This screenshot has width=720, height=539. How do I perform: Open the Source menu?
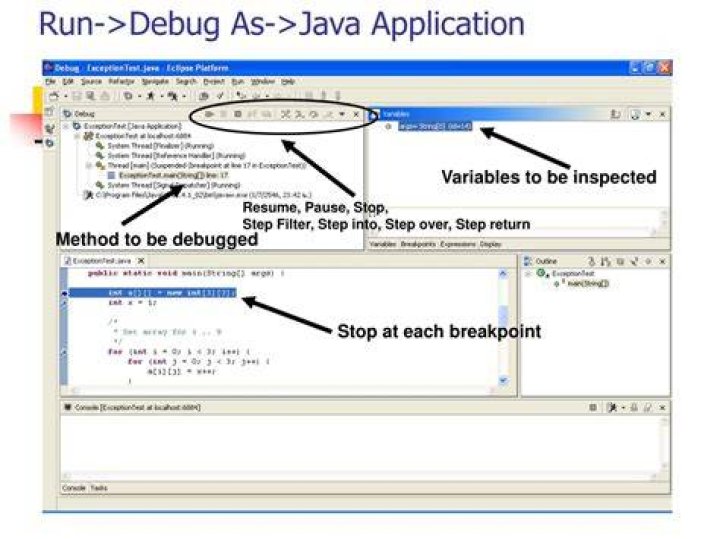91,82
